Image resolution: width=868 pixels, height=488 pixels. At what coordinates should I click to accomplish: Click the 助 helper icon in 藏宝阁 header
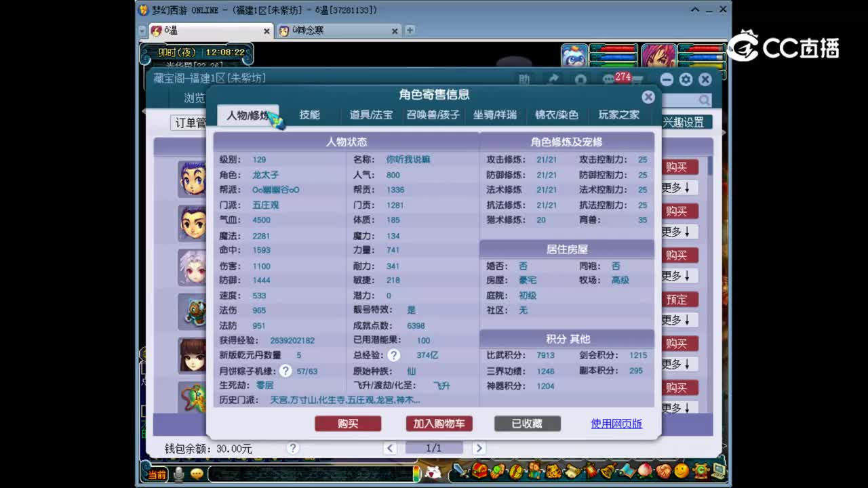524,79
